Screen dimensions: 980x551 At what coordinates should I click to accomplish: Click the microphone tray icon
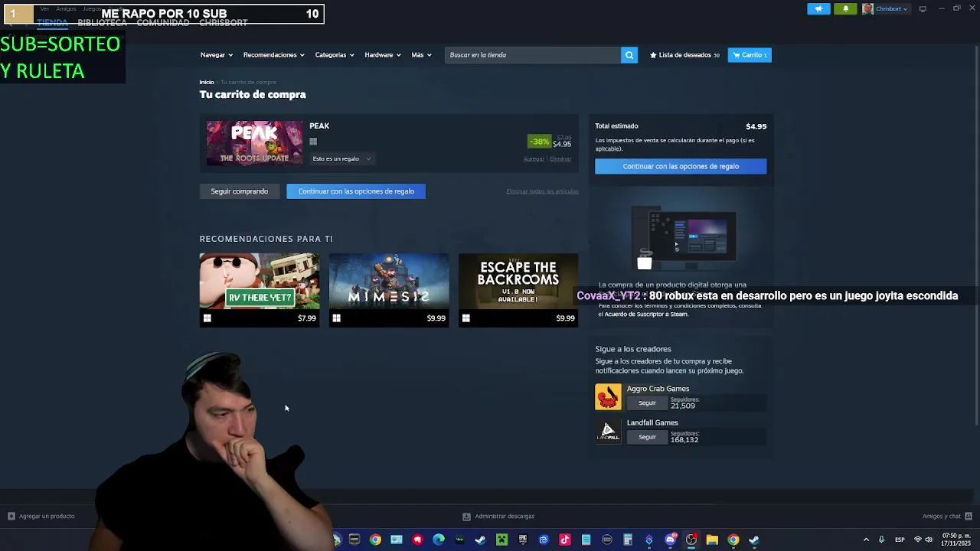[x=881, y=540]
